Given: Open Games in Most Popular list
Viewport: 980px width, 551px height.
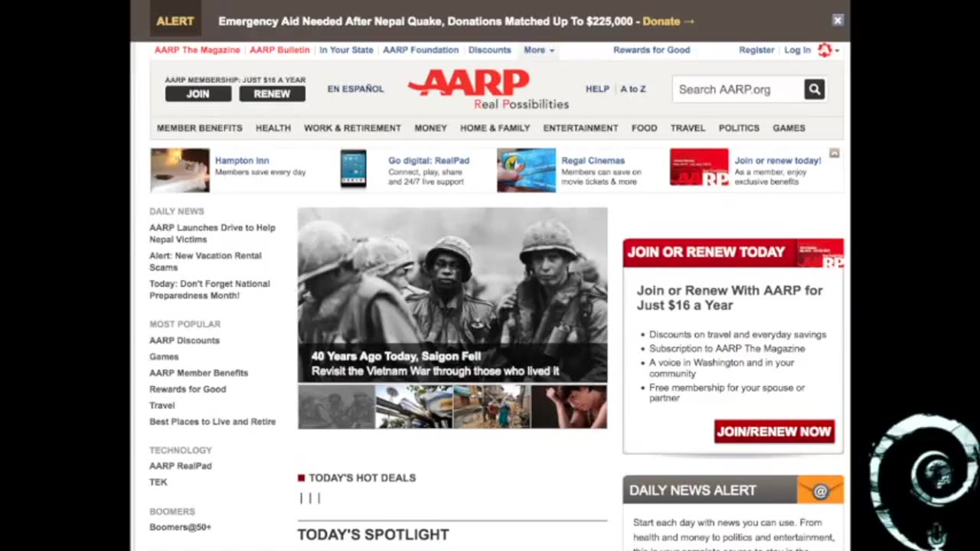Looking at the screenshot, I should [164, 357].
